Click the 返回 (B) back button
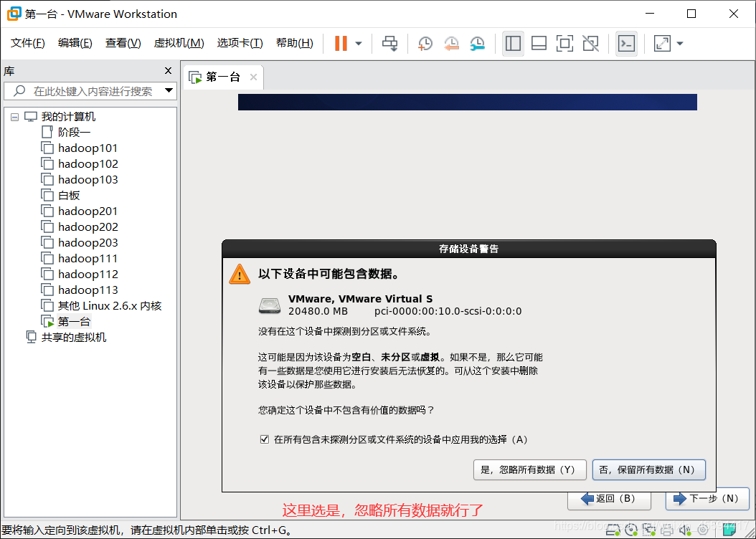756x539 pixels. [x=609, y=499]
